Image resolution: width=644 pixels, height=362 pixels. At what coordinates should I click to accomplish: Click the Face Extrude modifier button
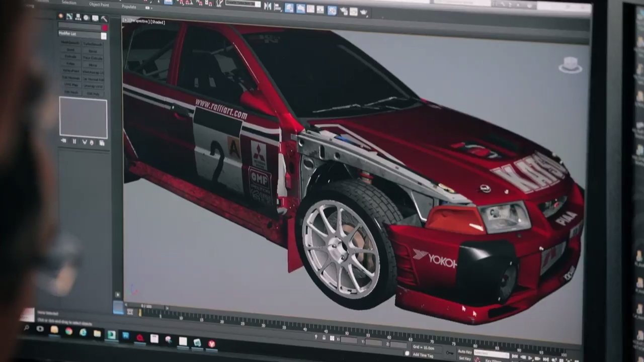(93, 58)
